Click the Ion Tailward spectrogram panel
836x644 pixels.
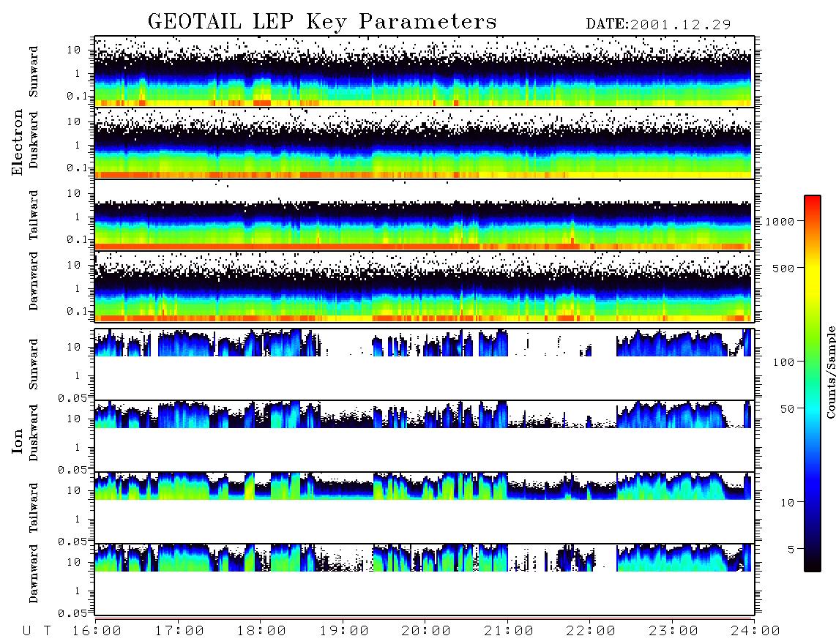[425, 508]
